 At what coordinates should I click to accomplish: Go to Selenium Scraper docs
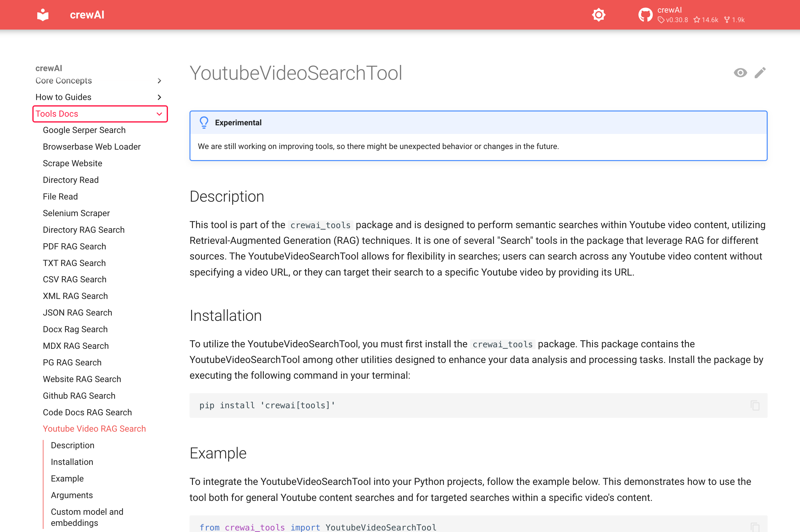click(x=76, y=213)
